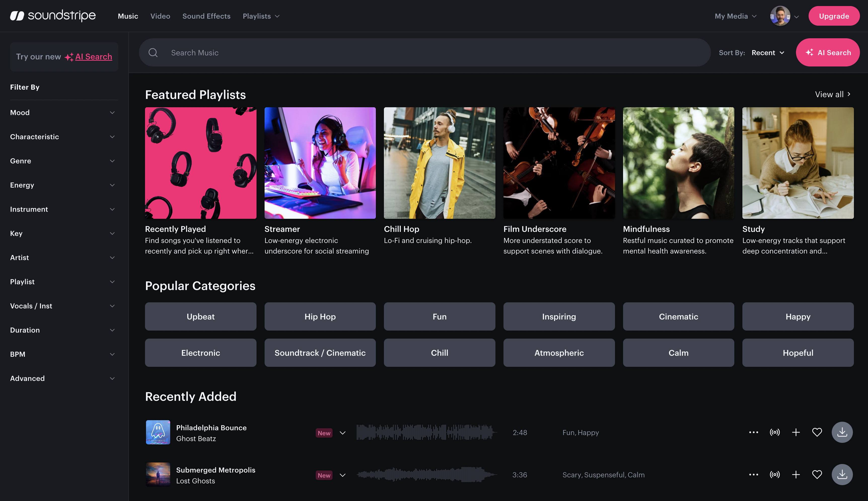Open the Sound Effects tab
The image size is (868, 501).
coord(206,16)
